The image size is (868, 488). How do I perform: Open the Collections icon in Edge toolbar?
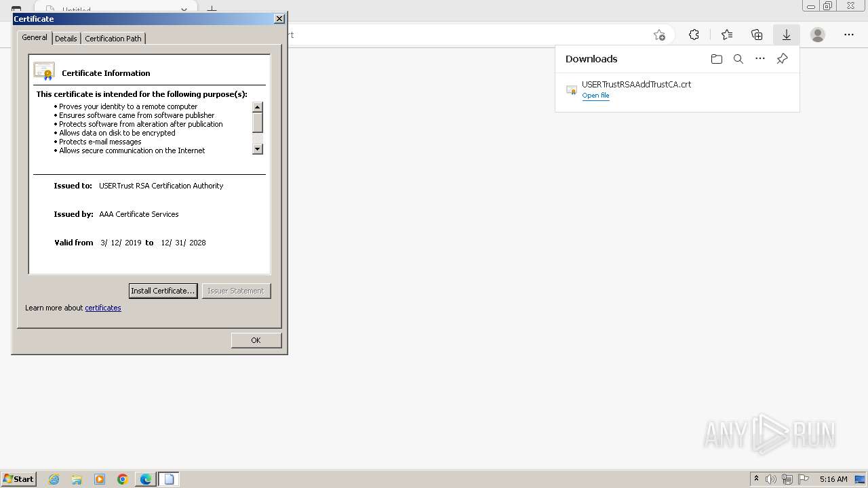[757, 35]
